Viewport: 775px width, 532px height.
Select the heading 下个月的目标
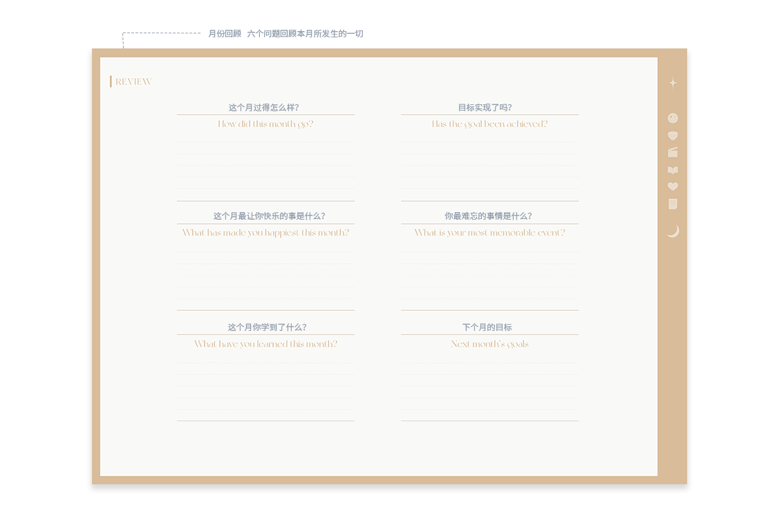(x=487, y=327)
